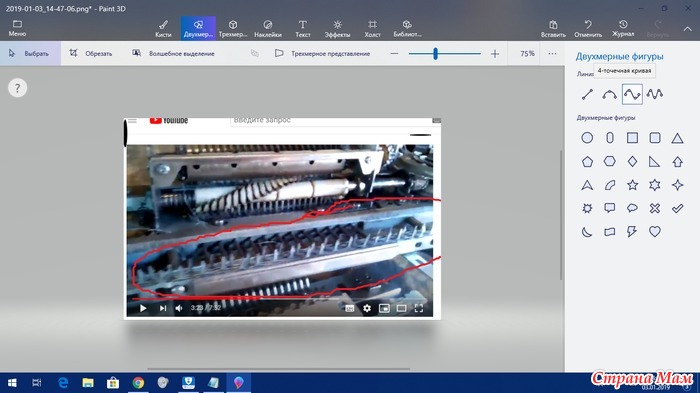Click the Paint 3D taskbar icon
The image size is (700, 393).
tap(239, 383)
